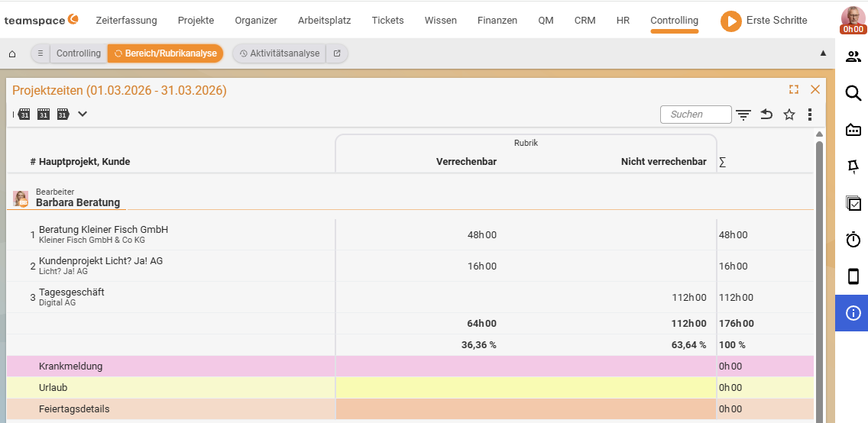Open the filter options icon
Viewport: 868px width, 423px height.
[743, 115]
